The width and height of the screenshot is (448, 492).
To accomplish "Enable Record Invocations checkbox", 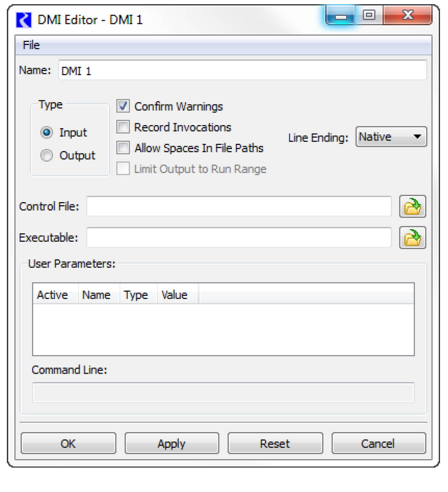I will (x=123, y=127).
